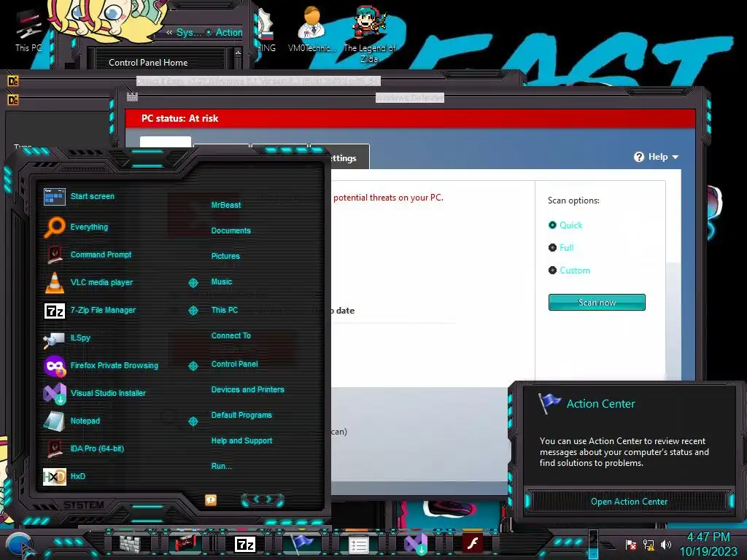This screenshot has height=560, width=747.
Task: Open Connect To from start menu
Action: (x=231, y=335)
